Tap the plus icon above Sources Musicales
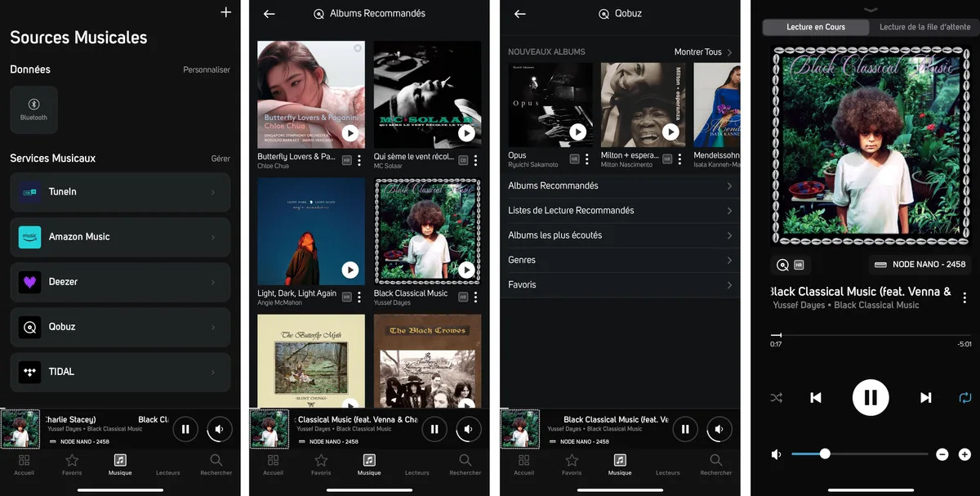 225,12
